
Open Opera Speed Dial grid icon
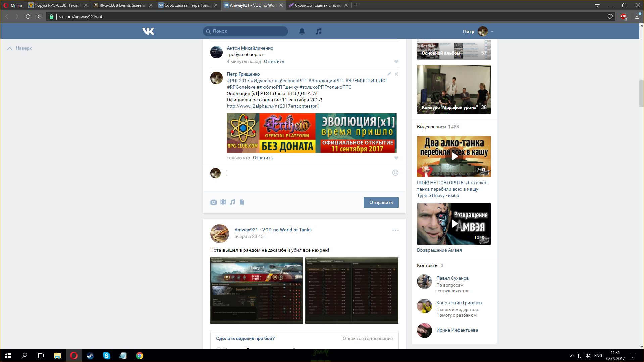click(39, 17)
